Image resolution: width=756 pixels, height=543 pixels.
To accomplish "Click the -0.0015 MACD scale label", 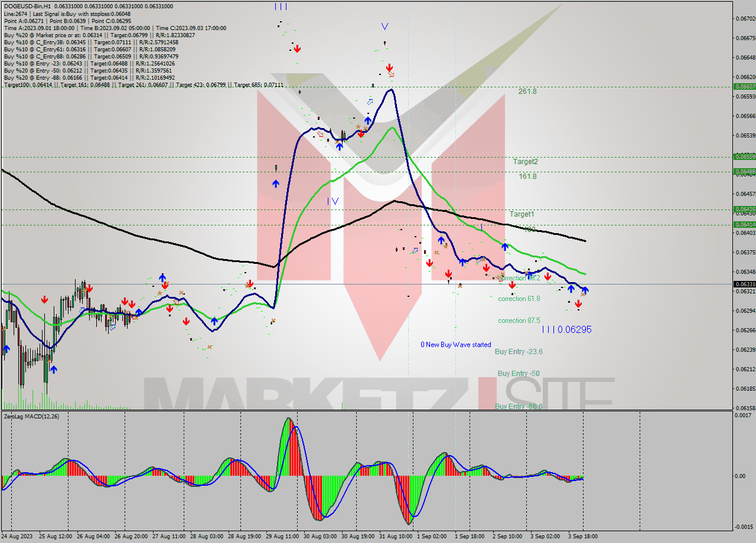I will click(744, 526).
